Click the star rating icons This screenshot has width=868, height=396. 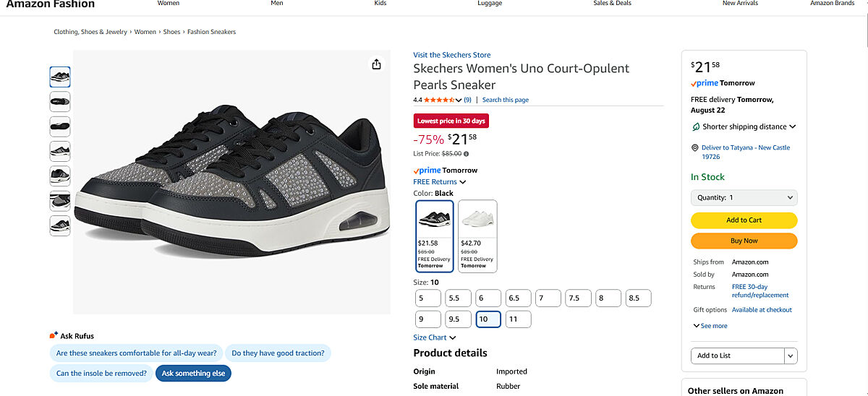442,100
